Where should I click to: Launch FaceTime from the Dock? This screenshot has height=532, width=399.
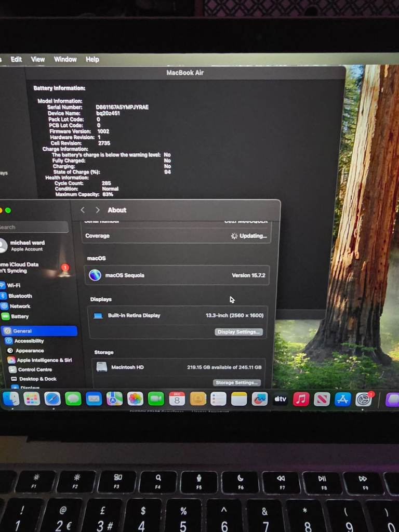[x=156, y=399]
